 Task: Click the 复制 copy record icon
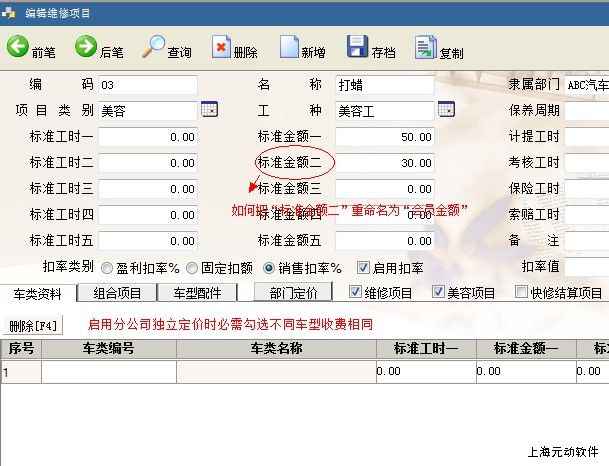click(425, 47)
